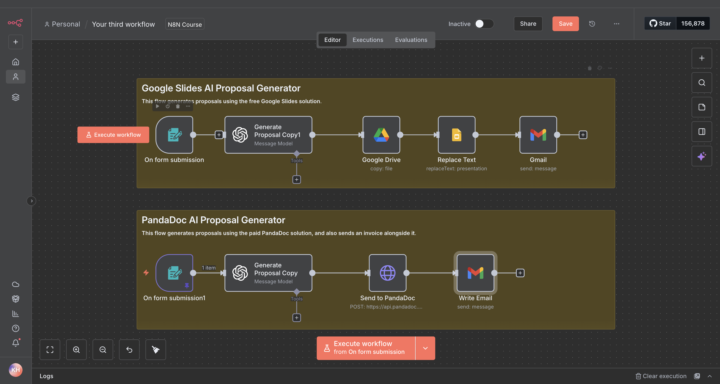
Task: Select the Google Drive node
Action: click(381, 135)
